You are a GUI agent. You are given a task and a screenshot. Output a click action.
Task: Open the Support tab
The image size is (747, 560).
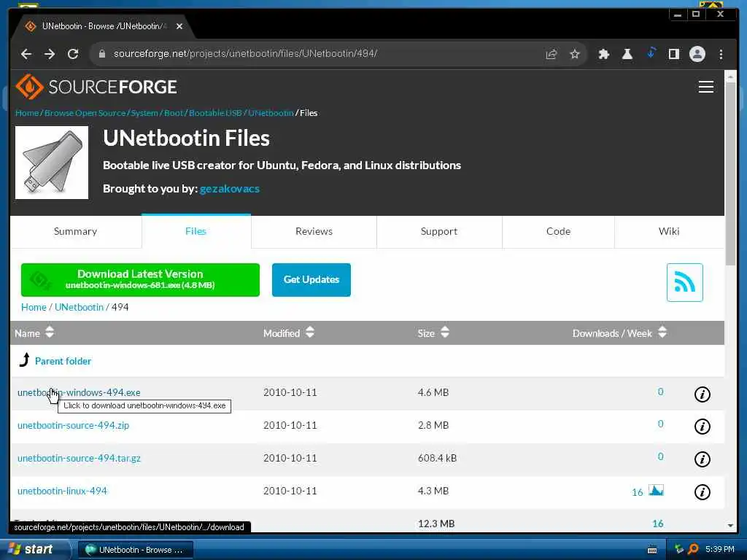438,231
